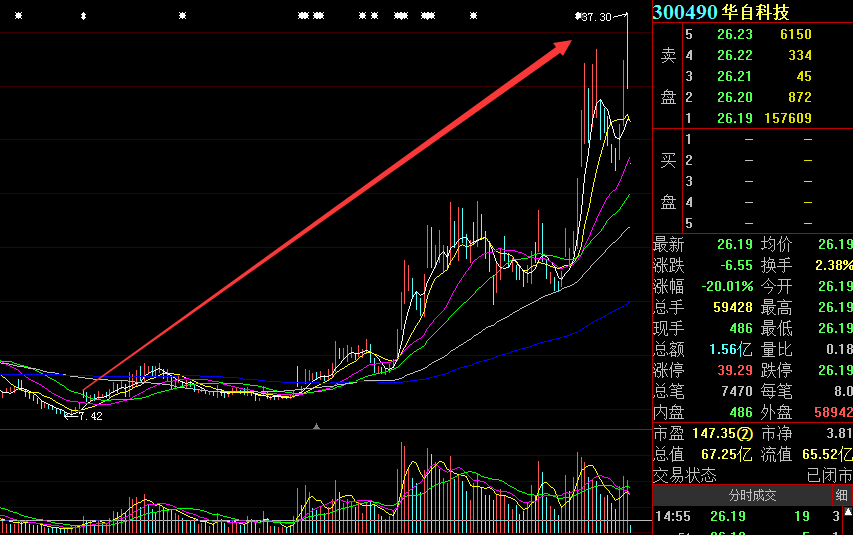Select the 卖盘 sell level 1 row at 26.19
This screenshot has height=535, width=853.
point(750,118)
